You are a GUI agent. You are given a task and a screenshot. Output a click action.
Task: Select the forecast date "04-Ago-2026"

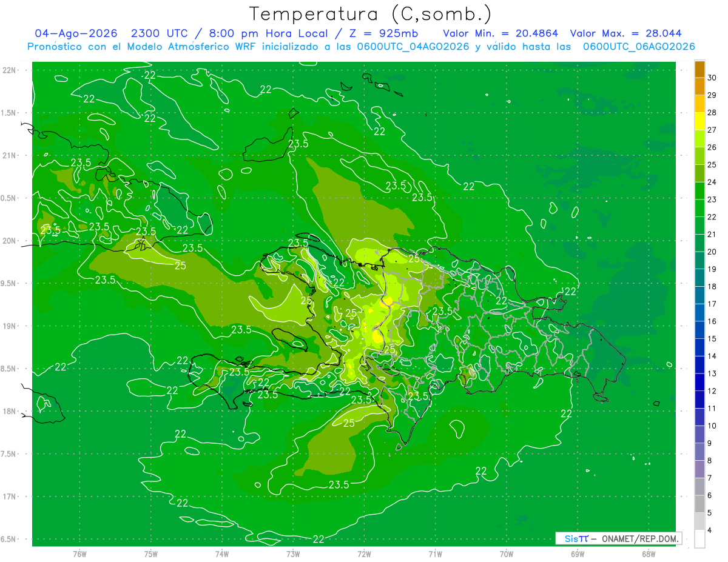tap(76, 33)
